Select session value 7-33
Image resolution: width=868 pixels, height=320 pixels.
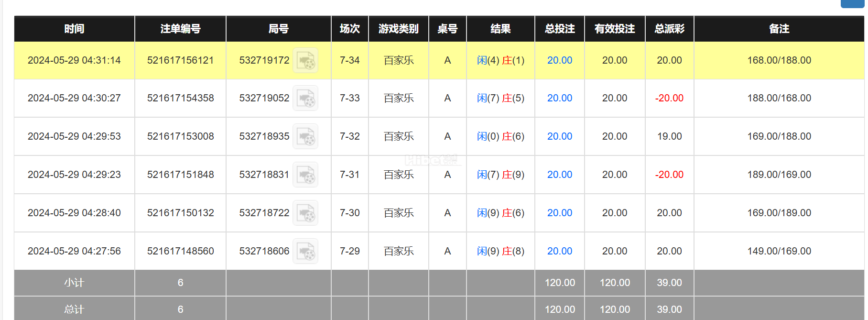[350, 98]
